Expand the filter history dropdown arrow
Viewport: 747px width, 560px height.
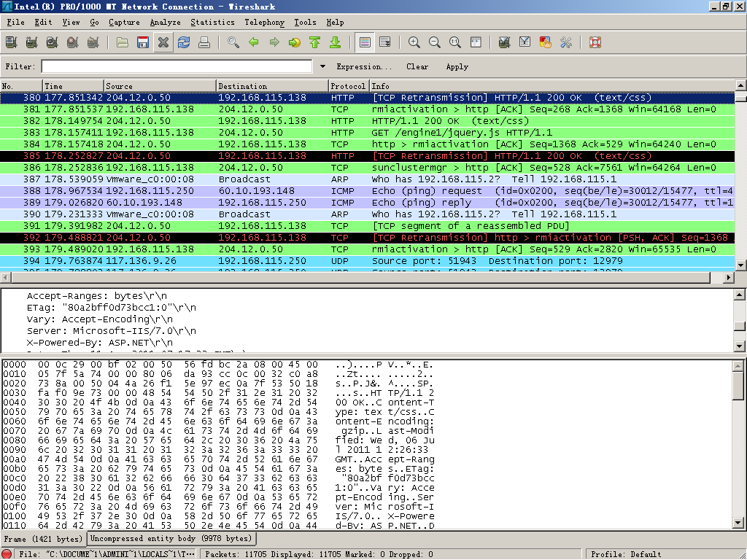tap(322, 66)
